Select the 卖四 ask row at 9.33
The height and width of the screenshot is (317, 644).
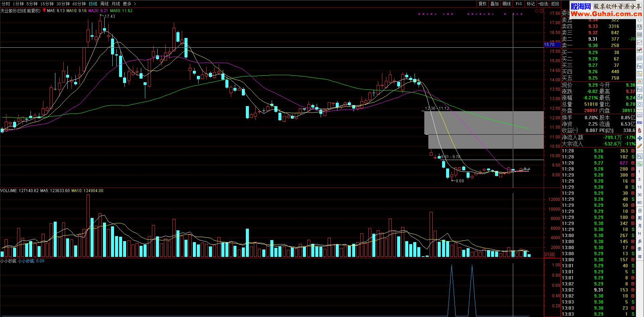pos(599,26)
